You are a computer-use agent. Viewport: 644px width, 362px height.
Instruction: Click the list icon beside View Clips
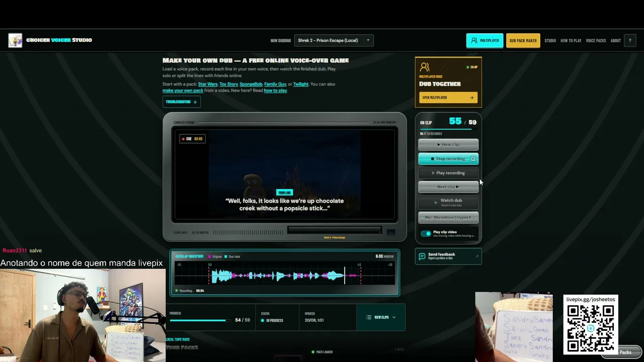pos(369,317)
